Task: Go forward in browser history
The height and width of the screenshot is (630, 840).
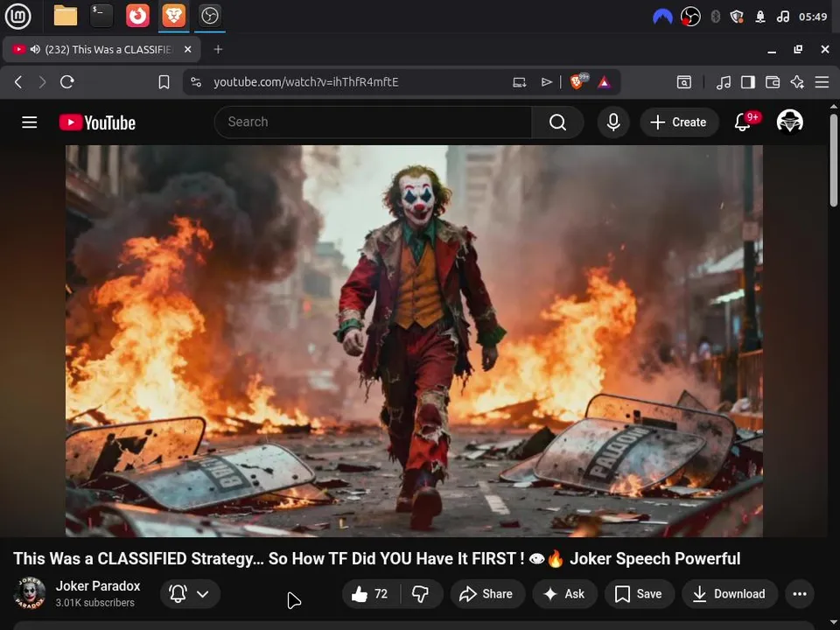Action: pyautogui.click(x=42, y=82)
